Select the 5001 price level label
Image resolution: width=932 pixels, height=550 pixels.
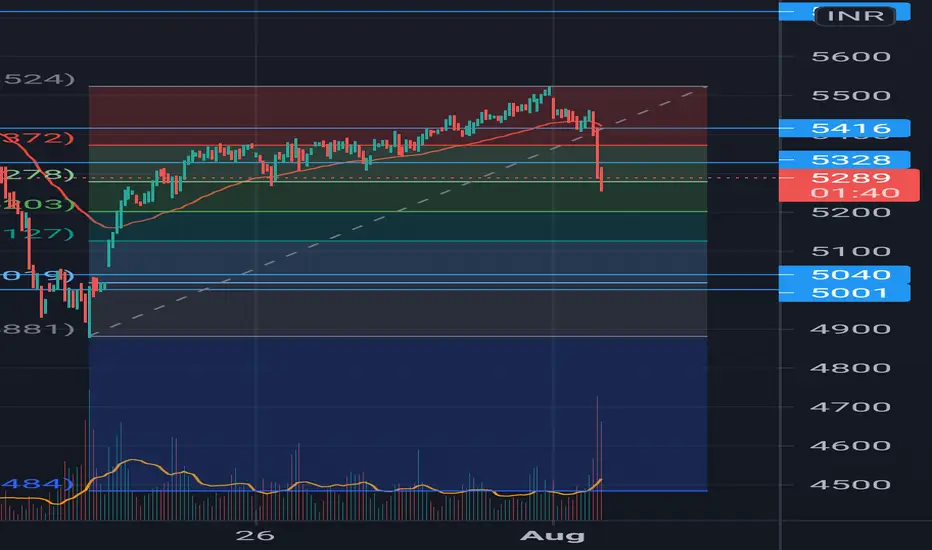tap(844, 293)
